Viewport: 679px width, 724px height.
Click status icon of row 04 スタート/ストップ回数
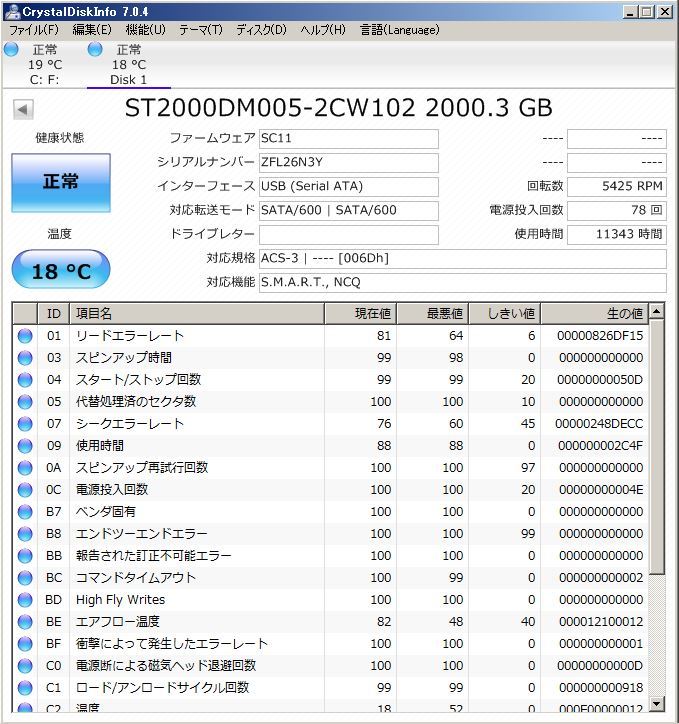tap(25, 380)
